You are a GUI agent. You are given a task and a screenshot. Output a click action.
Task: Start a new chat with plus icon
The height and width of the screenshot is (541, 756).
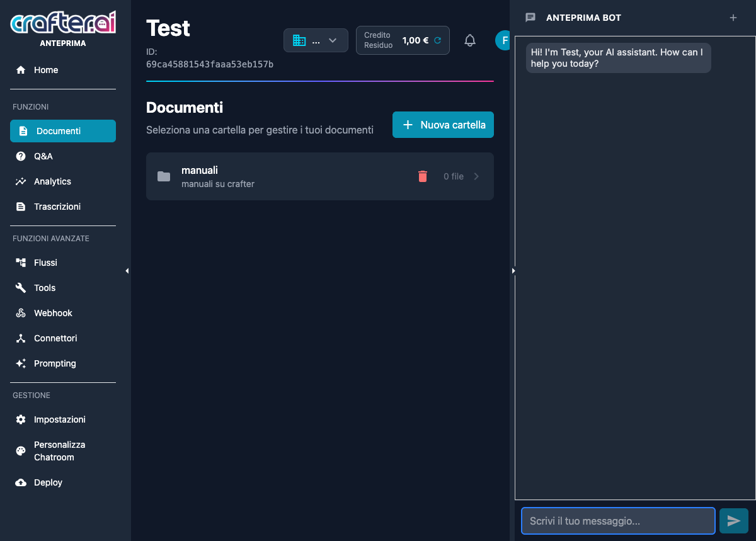point(733,18)
